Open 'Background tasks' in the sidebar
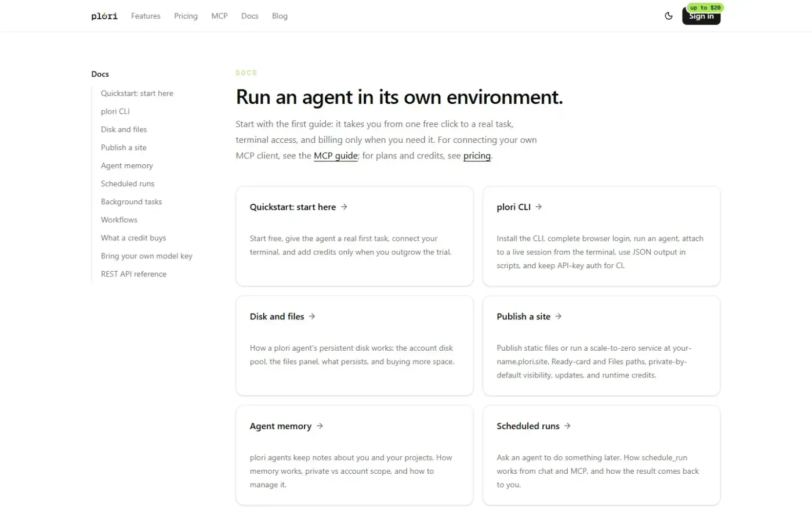812x508 pixels. tap(131, 201)
